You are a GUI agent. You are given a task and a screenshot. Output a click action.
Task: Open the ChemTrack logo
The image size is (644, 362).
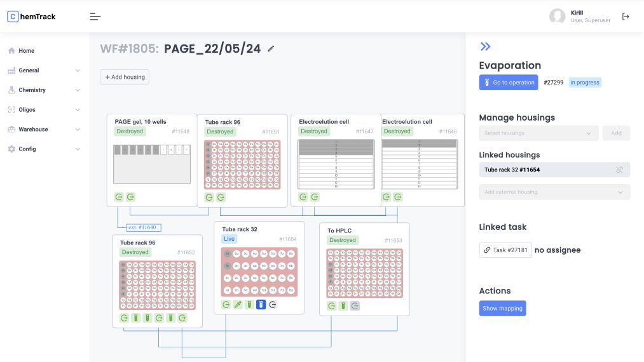click(x=31, y=17)
